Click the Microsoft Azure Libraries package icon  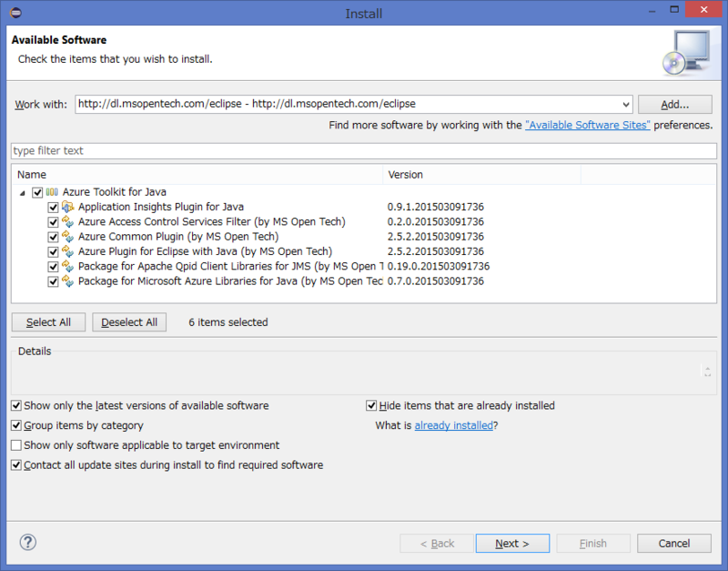(x=67, y=281)
